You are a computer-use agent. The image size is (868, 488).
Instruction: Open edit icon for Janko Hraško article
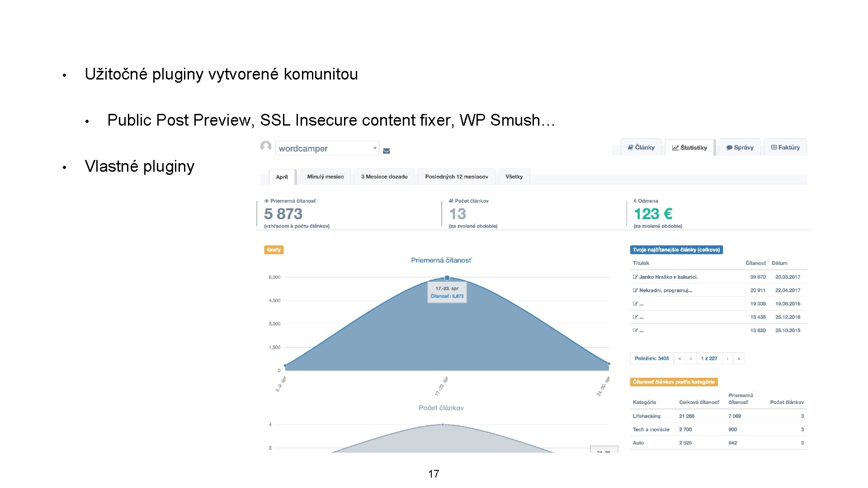635,277
